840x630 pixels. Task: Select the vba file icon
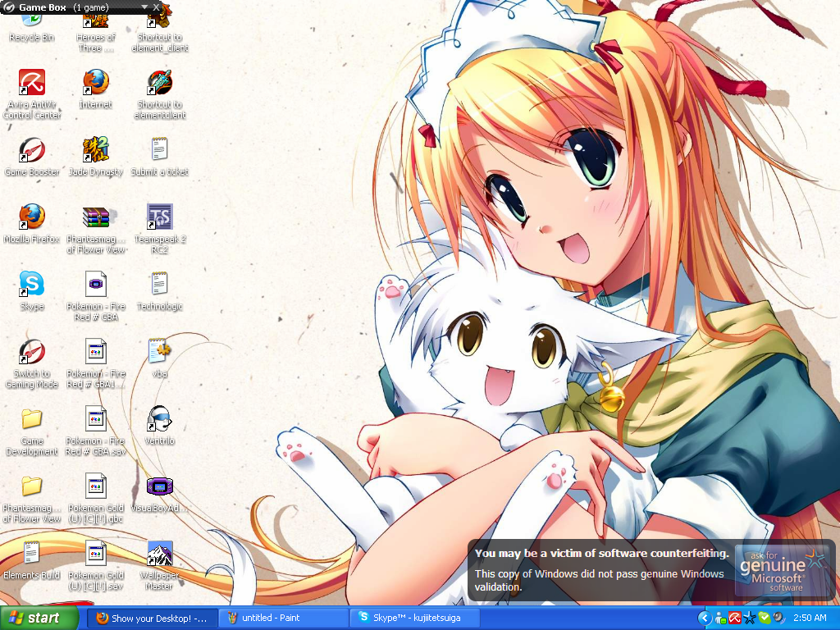tap(160, 358)
